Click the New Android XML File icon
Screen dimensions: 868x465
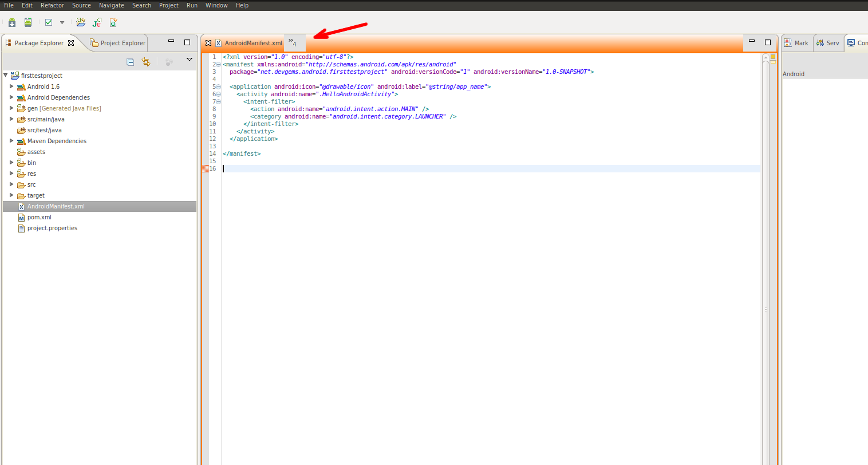point(113,22)
